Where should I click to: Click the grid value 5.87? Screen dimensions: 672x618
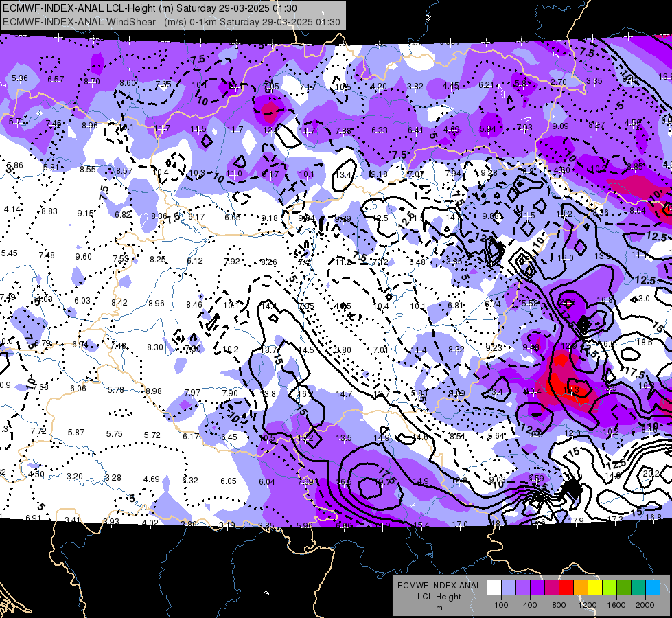(76, 433)
